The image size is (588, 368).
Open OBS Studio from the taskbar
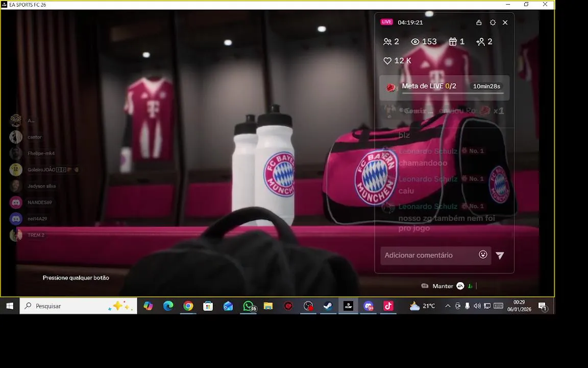click(x=308, y=306)
